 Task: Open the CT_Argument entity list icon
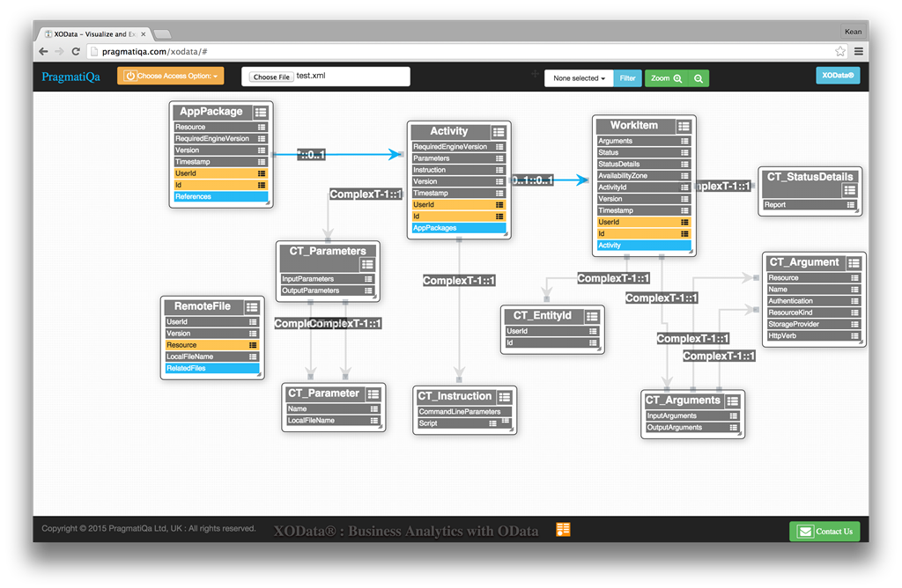pyautogui.click(x=854, y=262)
